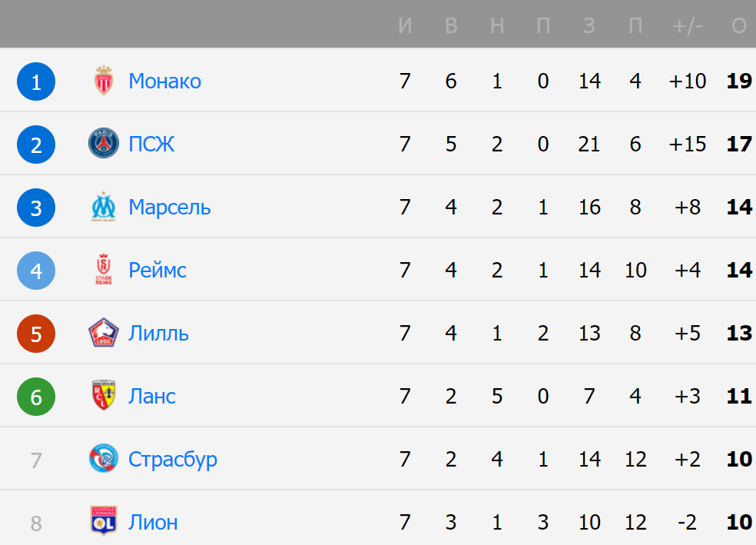Open the Ланс team link
The image size is (756, 545).
point(152,397)
